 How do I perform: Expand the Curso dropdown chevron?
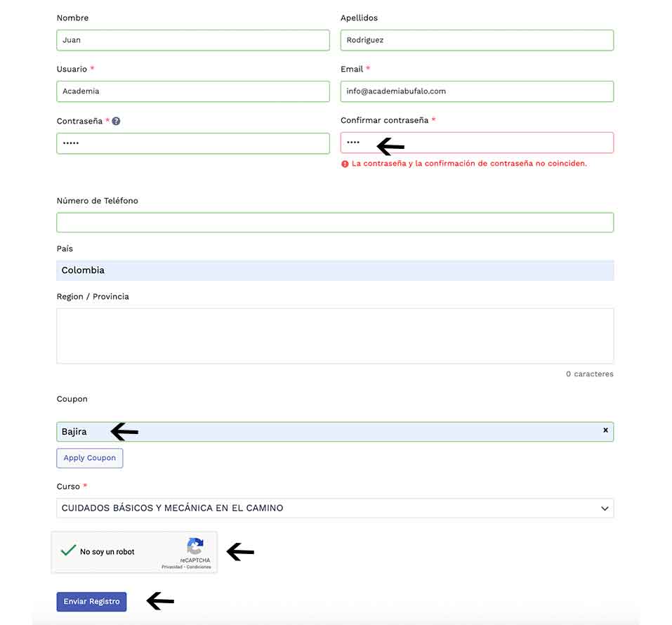[x=605, y=508]
